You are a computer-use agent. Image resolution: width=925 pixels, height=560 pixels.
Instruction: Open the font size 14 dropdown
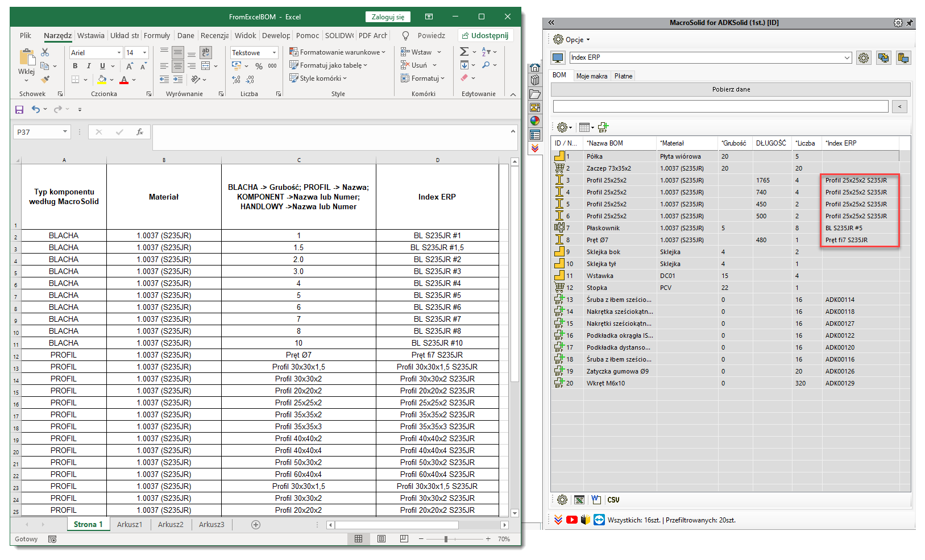(x=144, y=52)
